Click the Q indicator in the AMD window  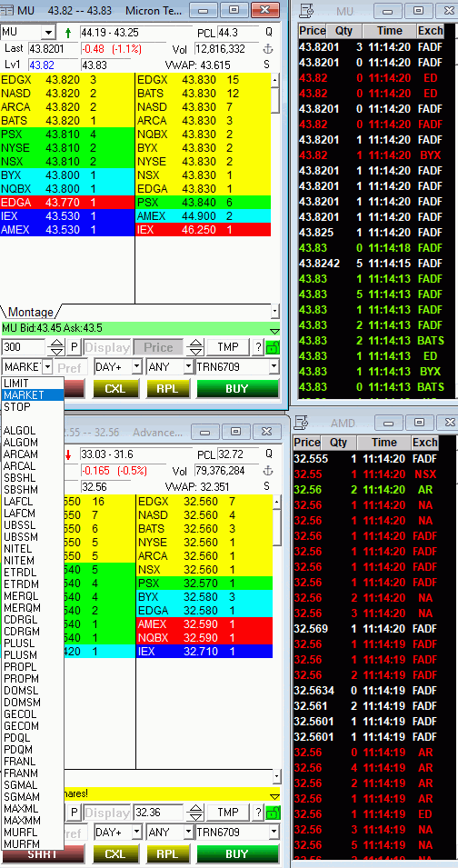pos(268,454)
